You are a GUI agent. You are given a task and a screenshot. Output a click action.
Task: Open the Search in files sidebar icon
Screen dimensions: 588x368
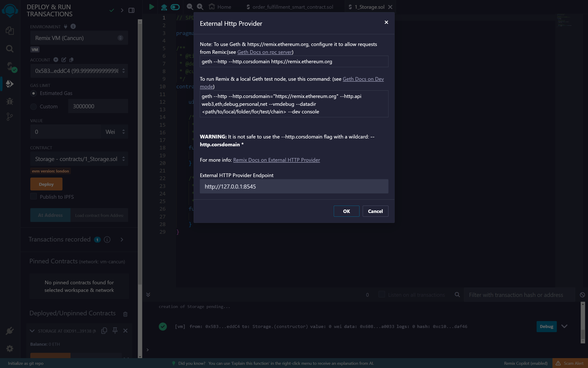click(x=10, y=49)
